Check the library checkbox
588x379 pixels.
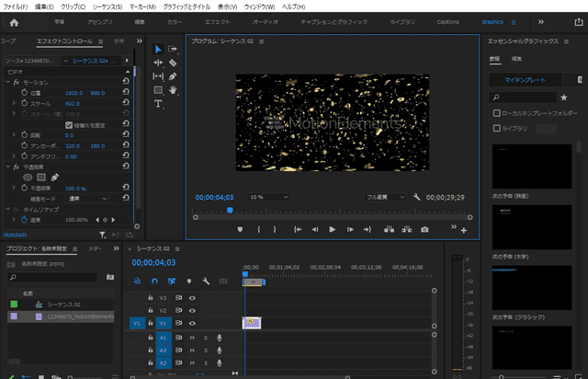496,129
